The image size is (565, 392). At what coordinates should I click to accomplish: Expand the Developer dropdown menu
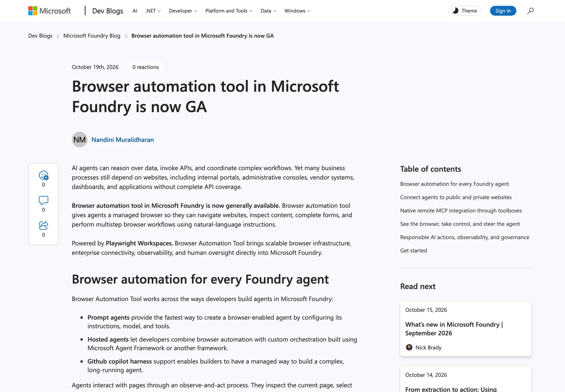[x=183, y=11]
